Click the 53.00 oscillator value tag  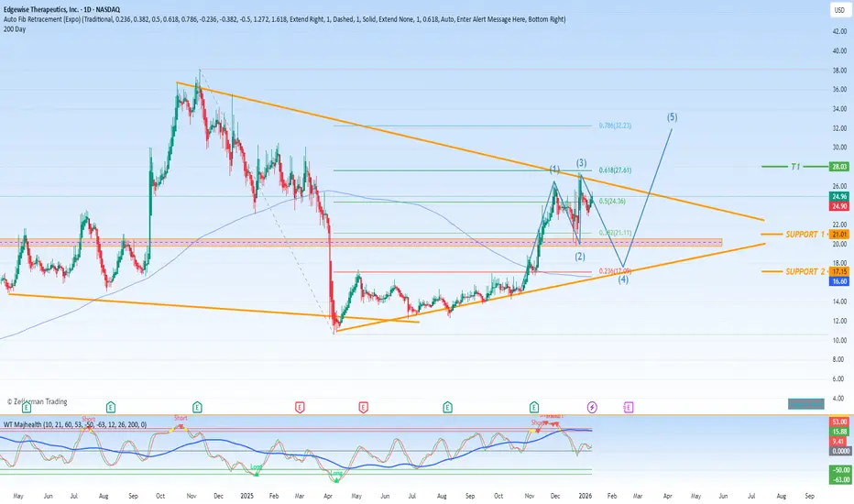[x=840, y=422]
